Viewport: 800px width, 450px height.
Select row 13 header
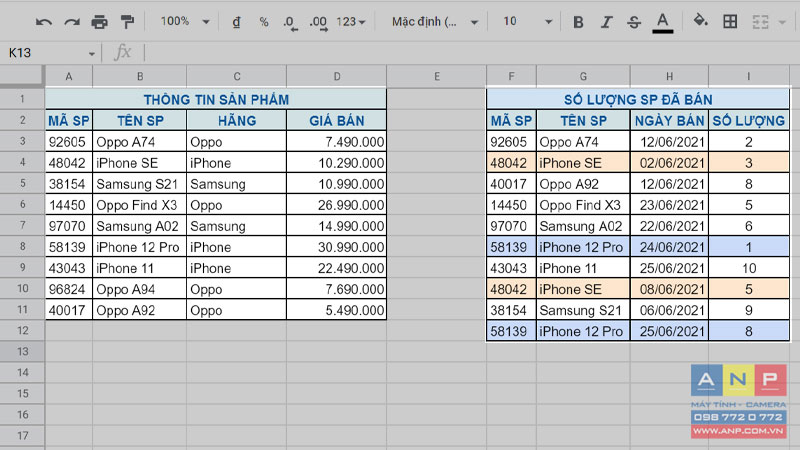point(22,352)
